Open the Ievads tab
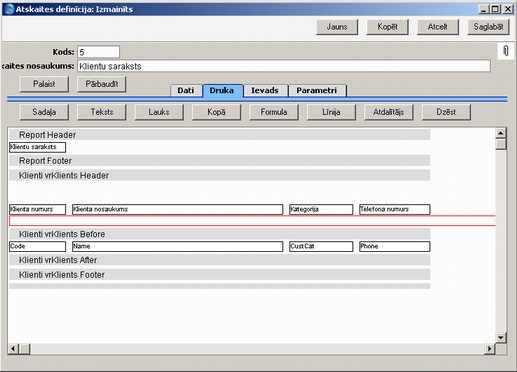 click(x=265, y=91)
